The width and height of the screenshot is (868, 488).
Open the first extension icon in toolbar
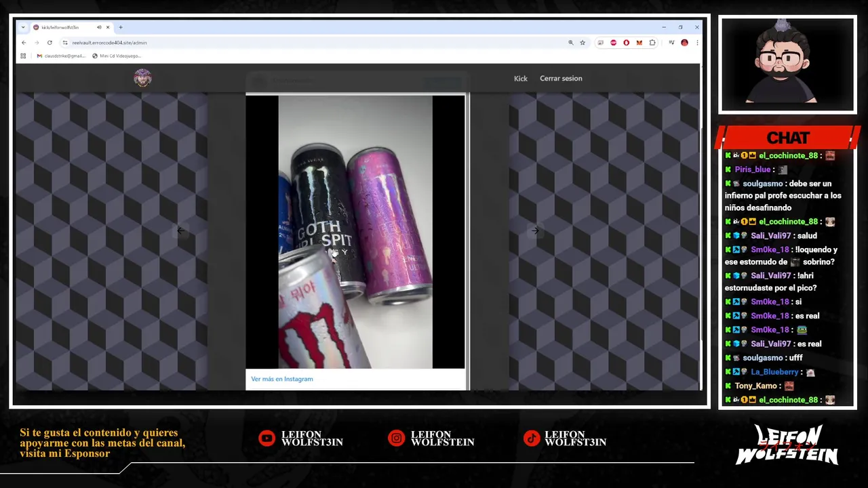pyautogui.click(x=601, y=43)
